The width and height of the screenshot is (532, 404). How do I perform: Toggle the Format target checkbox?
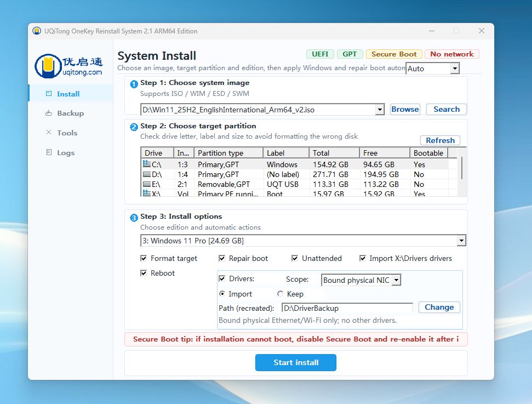coord(144,258)
